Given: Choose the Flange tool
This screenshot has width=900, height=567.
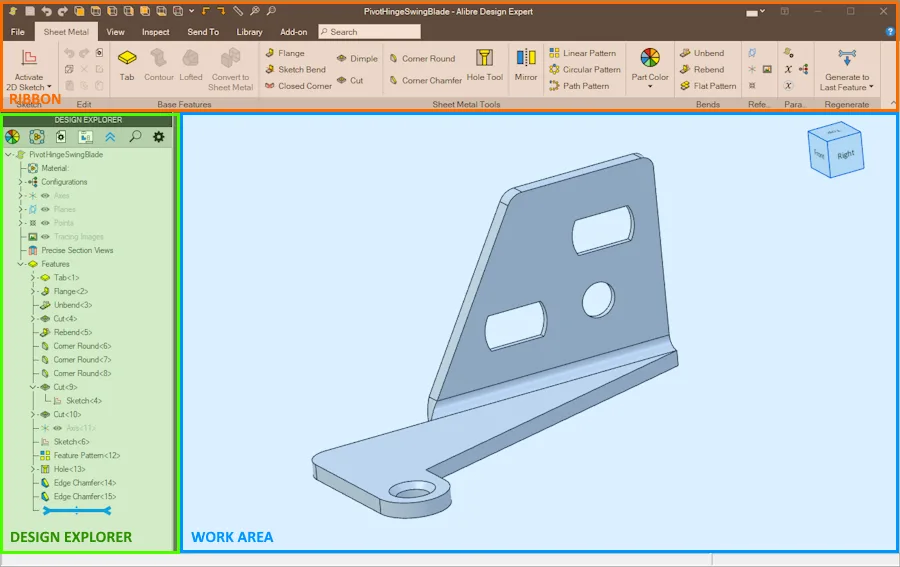Looking at the screenshot, I should click(285, 53).
